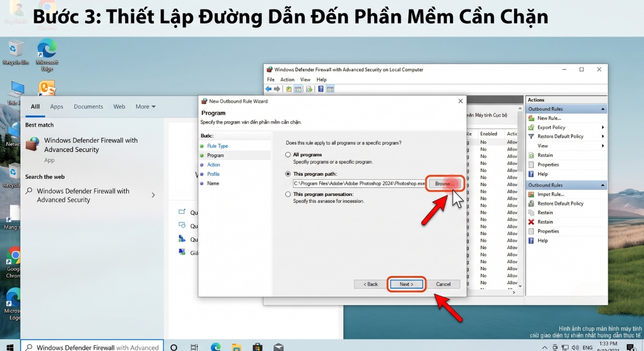This screenshot has height=351, width=644.
Task: Click Next in the rule wizard
Action: coord(407,284)
